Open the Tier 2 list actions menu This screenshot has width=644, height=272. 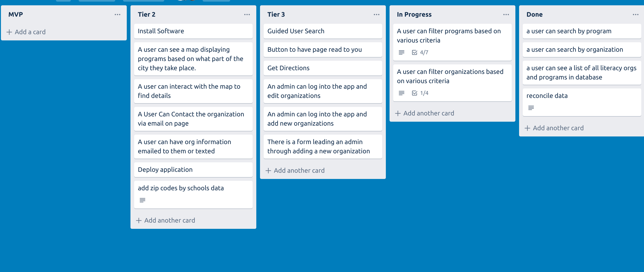[247, 15]
